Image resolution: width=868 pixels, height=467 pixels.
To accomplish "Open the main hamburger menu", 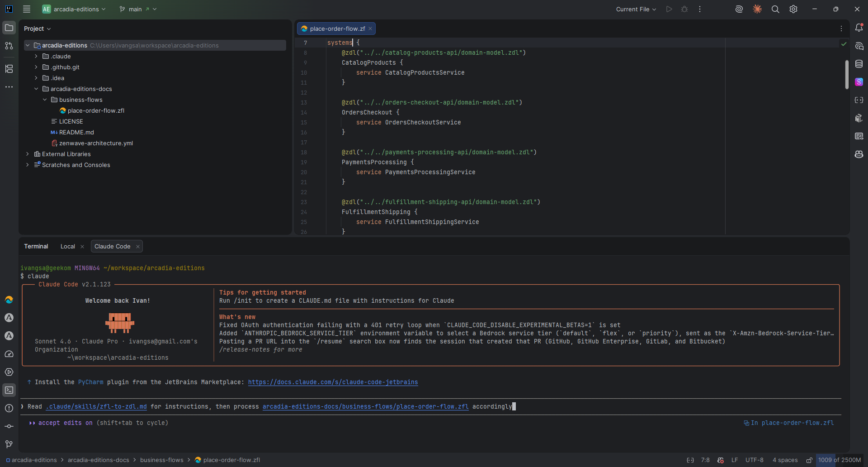I will pyautogui.click(x=27, y=9).
